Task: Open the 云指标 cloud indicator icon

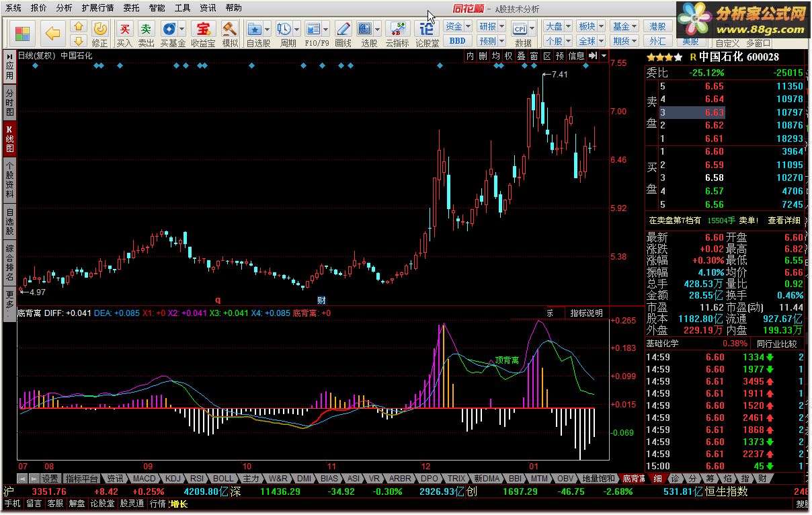Action: 397,28
